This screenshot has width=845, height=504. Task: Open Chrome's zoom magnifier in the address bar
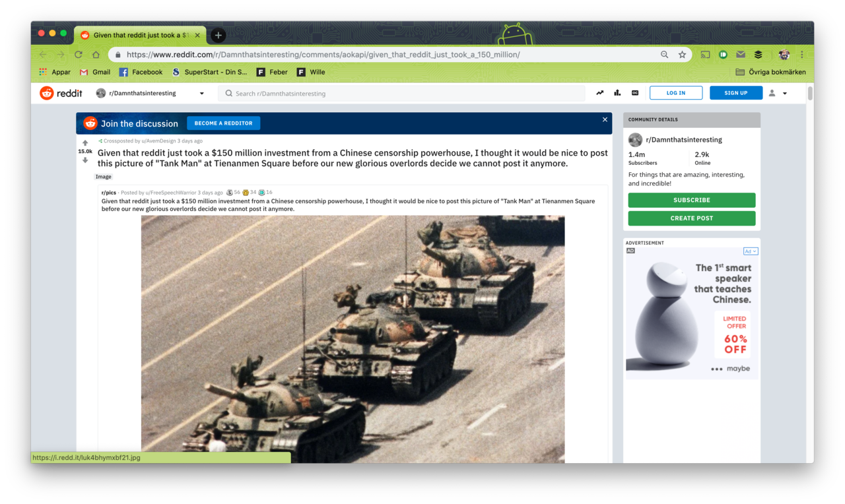click(x=665, y=55)
